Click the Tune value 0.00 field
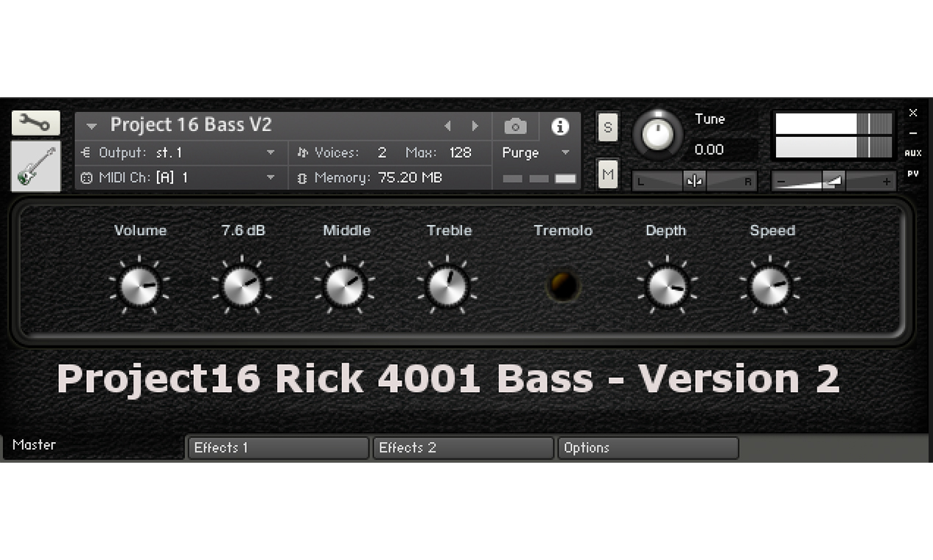The image size is (933, 560). click(x=709, y=150)
